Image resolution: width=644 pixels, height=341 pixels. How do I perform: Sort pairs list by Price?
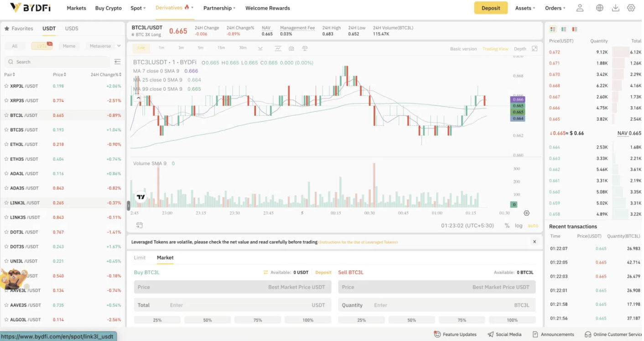(x=60, y=75)
